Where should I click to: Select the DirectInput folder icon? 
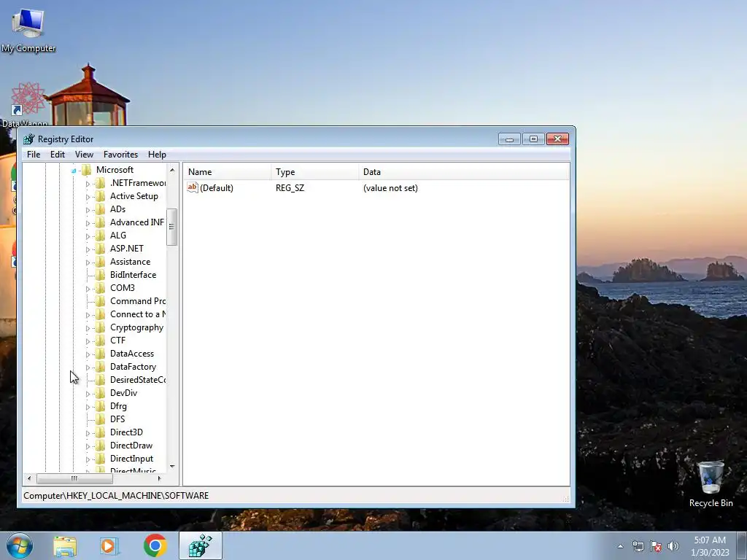(x=100, y=459)
